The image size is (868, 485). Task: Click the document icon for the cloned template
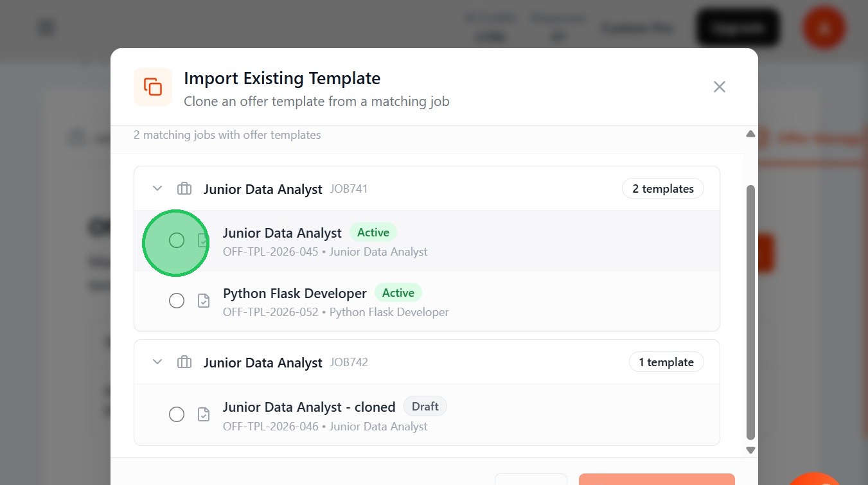click(x=204, y=414)
